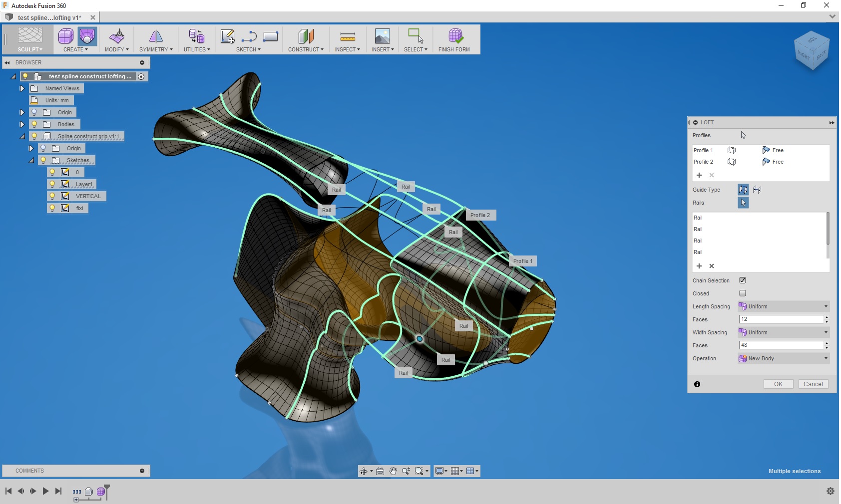This screenshot has width=841, height=504.
Task: Toggle visibility of sketch 0
Action: tap(52, 172)
